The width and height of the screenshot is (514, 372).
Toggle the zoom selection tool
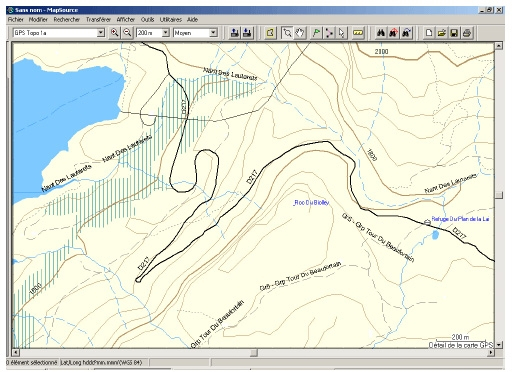287,33
